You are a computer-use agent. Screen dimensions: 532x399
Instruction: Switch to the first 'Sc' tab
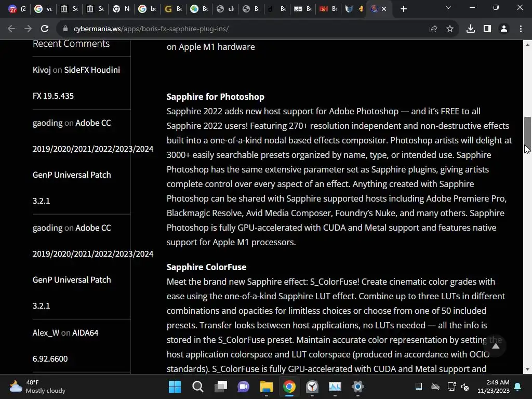point(69,9)
